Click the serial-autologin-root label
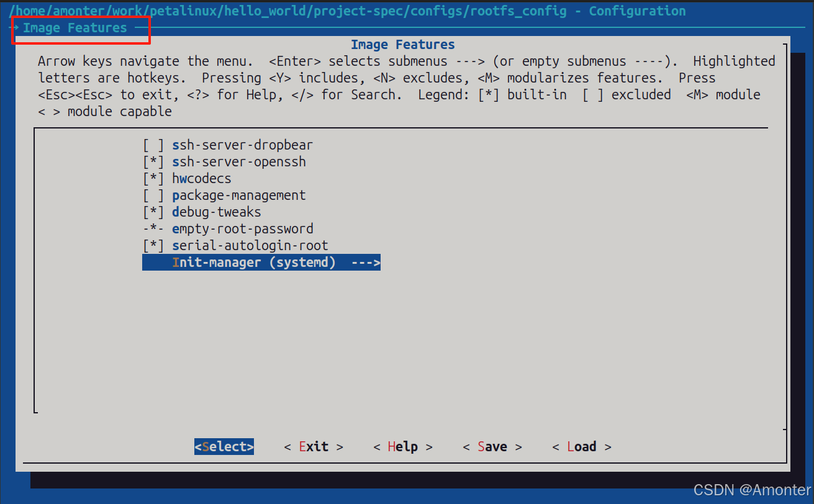The width and height of the screenshot is (814, 504). tap(250, 246)
